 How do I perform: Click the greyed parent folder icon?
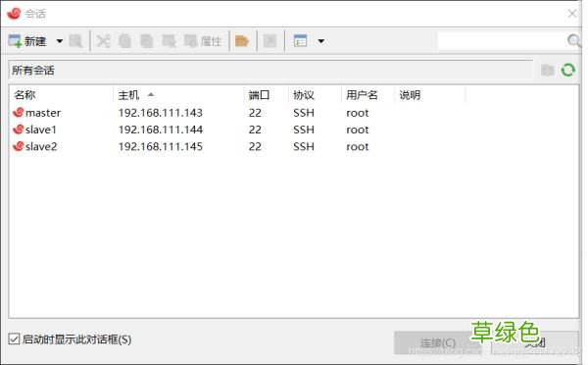point(548,71)
